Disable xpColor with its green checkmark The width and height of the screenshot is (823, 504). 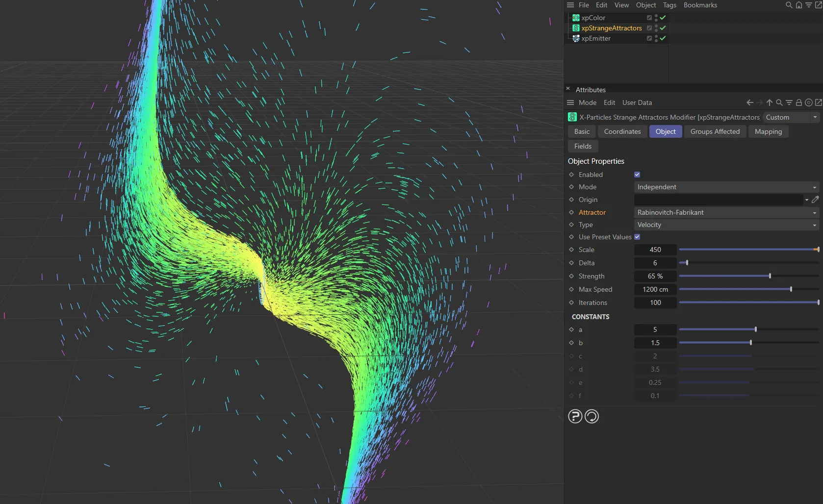coord(663,18)
